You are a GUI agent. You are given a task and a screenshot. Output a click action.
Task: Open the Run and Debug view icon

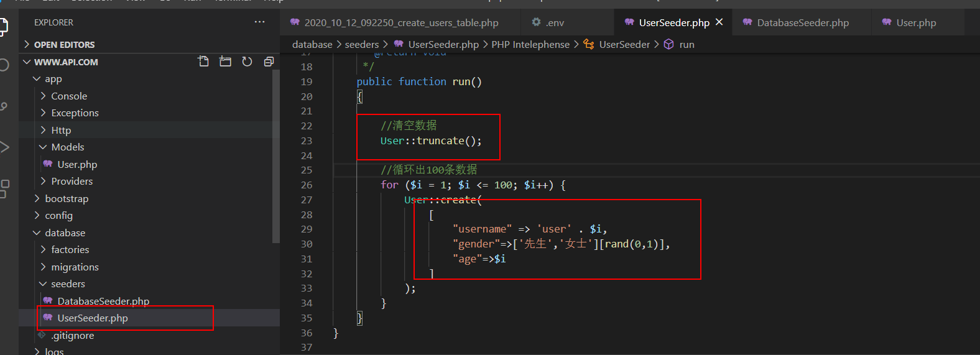[4, 147]
